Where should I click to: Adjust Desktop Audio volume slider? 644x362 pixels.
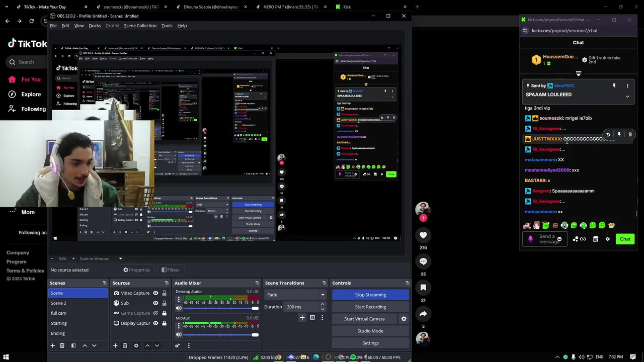point(221,308)
